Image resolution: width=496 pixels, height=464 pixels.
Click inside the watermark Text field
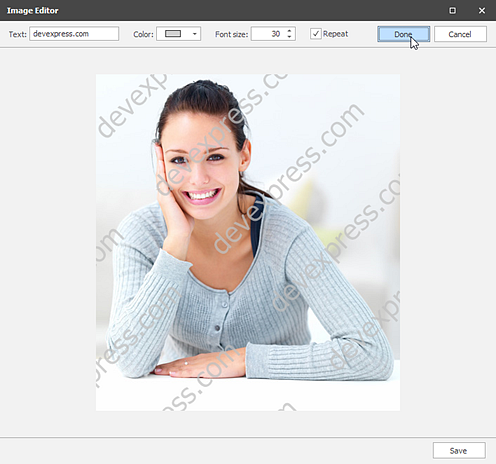74,34
